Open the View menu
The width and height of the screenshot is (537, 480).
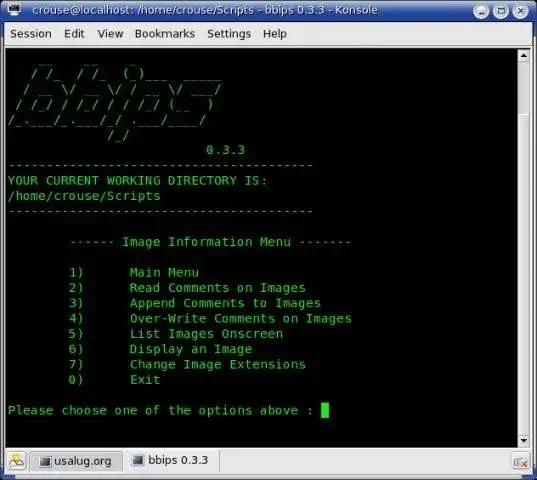click(x=110, y=34)
